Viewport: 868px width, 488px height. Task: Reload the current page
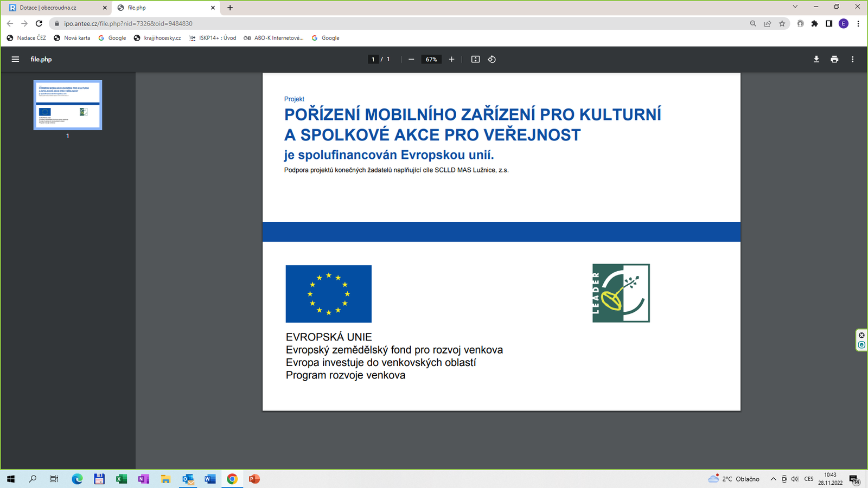pos(39,23)
